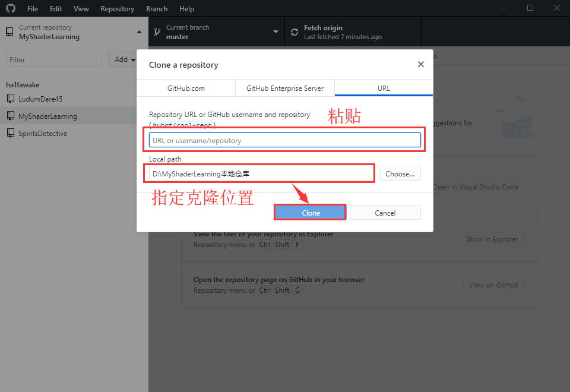The image size is (570, 392).
Task: Open the Edit menu
Action: [56, 9]
